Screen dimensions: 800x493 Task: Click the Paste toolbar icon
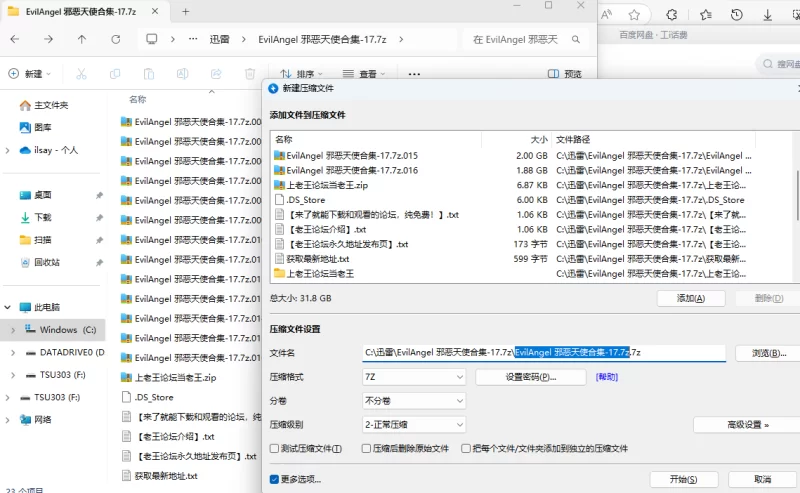(x=148, y=74)
